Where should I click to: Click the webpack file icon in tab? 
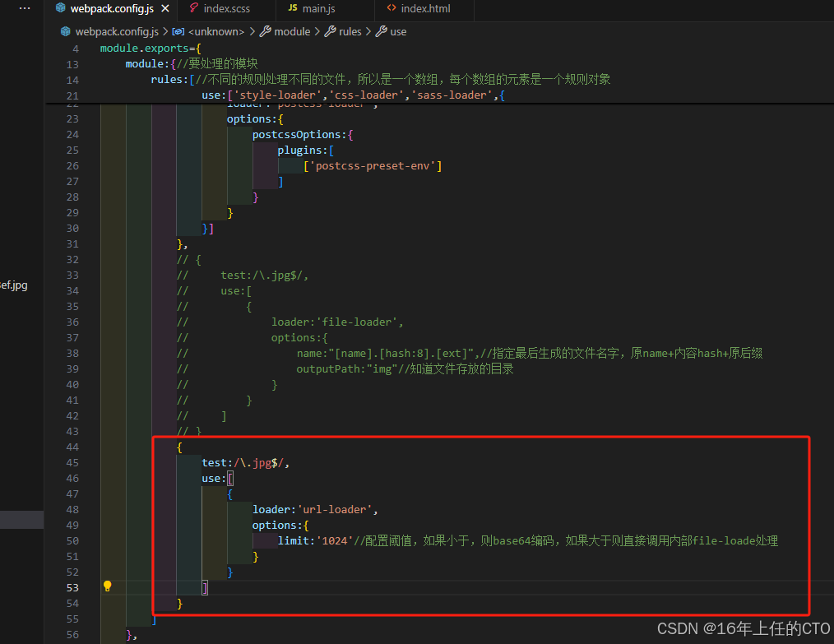61,8
